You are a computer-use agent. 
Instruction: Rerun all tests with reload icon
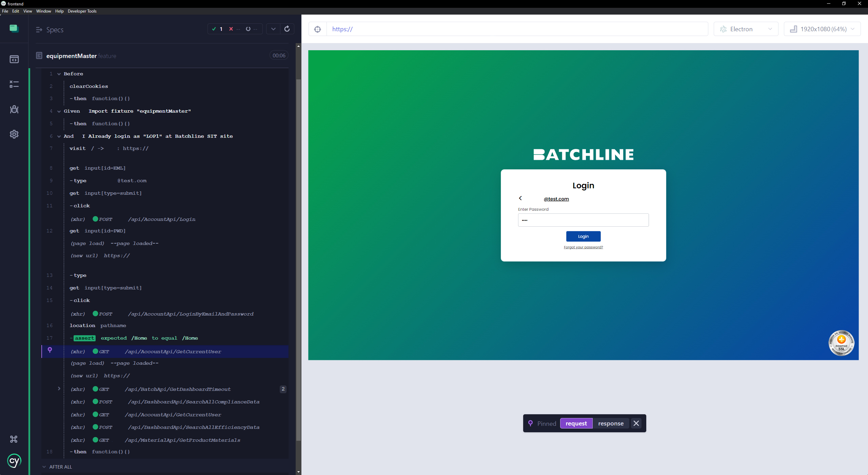tap(287, 29)
